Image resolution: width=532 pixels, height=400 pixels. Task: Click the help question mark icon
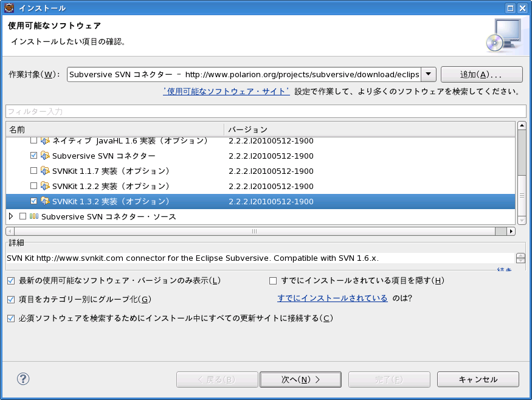coord(23,379)
